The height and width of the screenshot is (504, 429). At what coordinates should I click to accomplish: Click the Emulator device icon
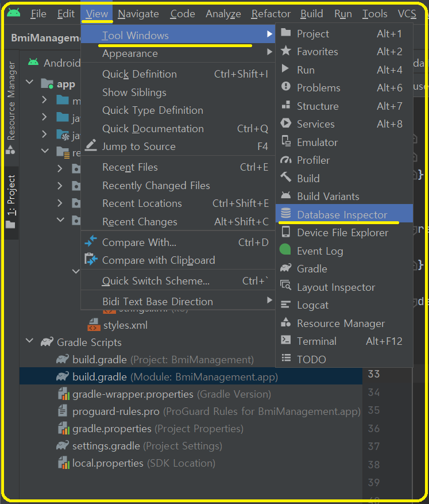(x=286, y=142)
